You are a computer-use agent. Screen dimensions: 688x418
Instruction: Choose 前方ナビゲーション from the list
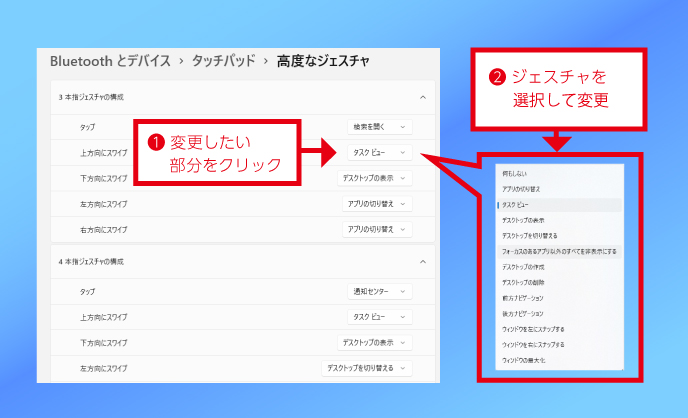pos(525,298)
